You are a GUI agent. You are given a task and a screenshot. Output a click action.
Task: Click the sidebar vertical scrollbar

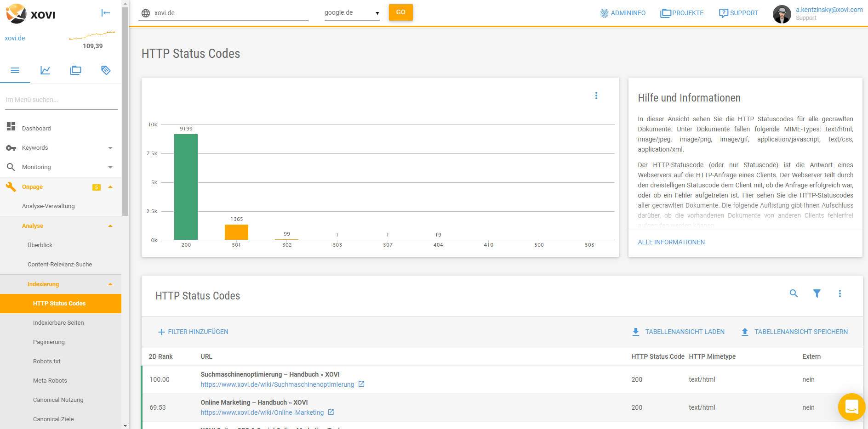pos(125,111)
